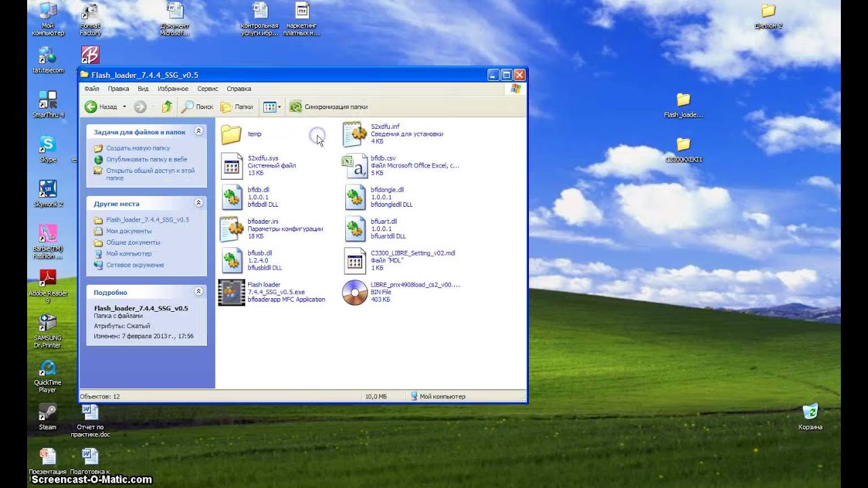Image resolution: width=868 pixels, height=488 pixels.
Task: Collapse the Подробно details panel
Action: pyautogui.click(x=199, y=291)
